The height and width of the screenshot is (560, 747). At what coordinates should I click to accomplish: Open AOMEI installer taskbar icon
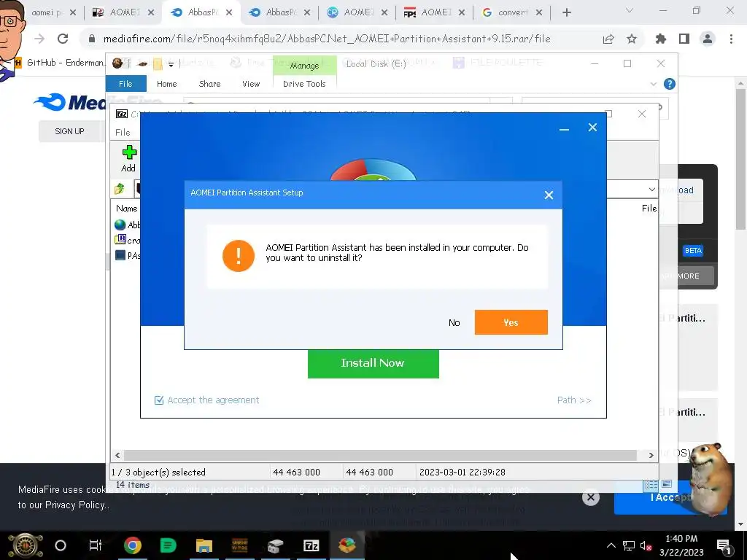[347, 545]
